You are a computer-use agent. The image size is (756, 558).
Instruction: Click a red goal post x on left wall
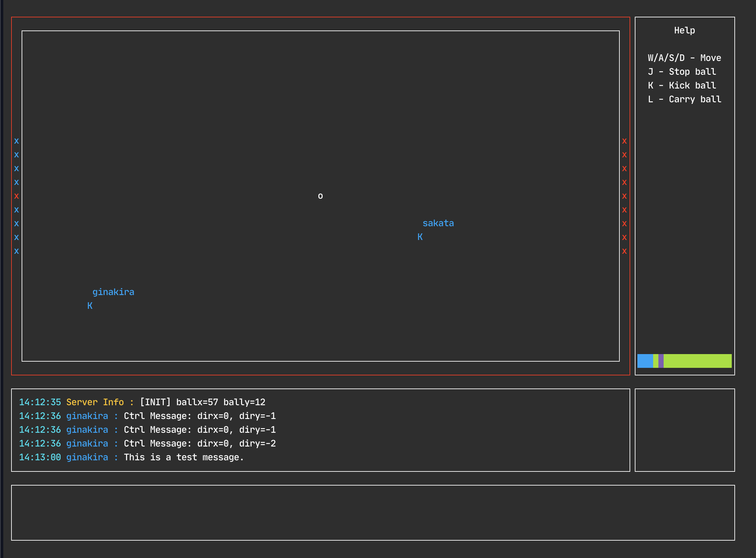point(16,196)
